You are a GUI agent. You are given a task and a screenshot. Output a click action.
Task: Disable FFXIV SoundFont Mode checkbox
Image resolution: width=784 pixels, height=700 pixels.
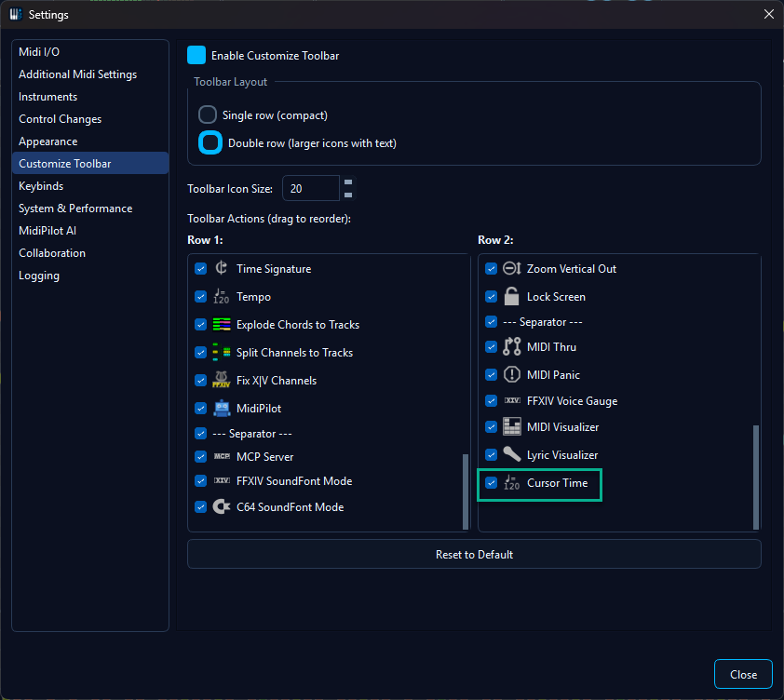pyautogui.click(x=200, y=481)
